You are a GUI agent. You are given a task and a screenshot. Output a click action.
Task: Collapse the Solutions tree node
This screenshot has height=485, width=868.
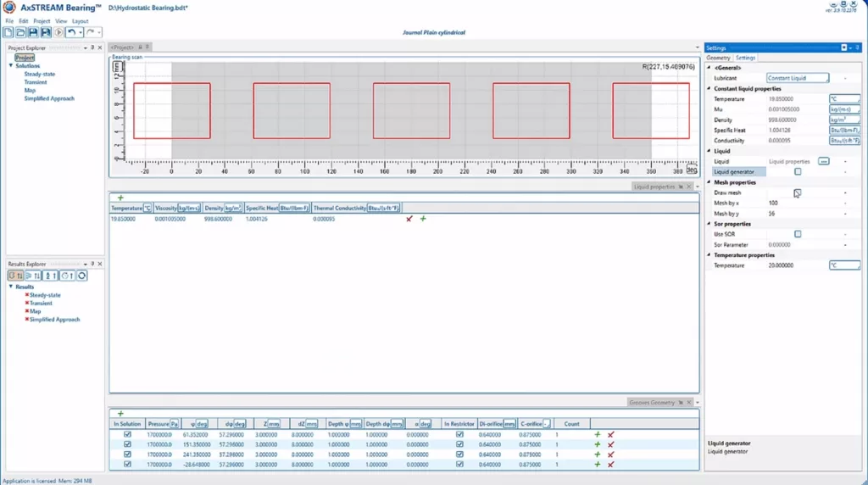pos(11,65)
